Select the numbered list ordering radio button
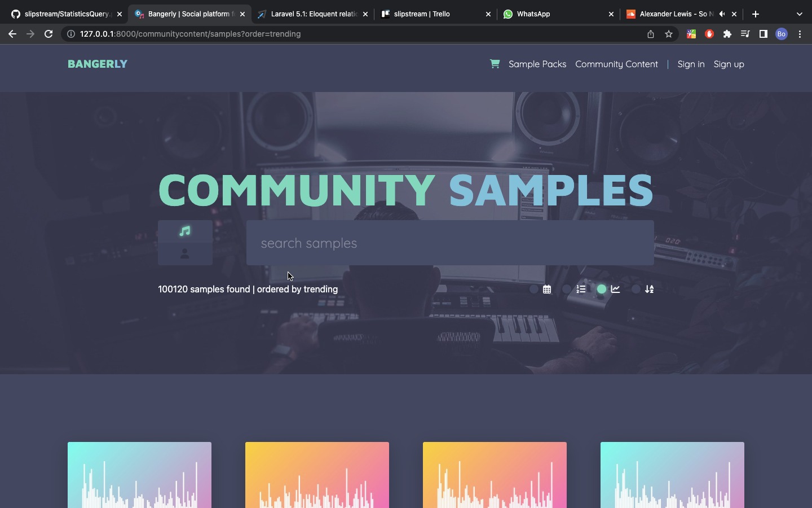The image size is (812, 508). pos(567,289)
